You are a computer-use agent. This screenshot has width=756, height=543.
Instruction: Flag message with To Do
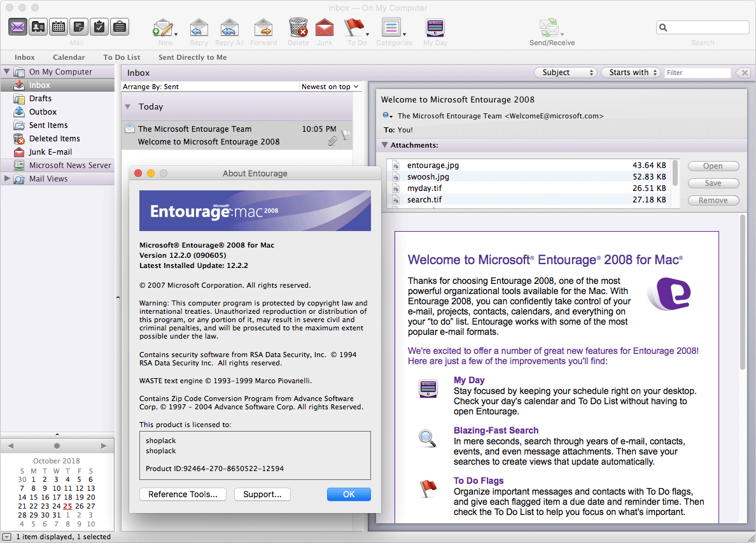coord(354,28)
